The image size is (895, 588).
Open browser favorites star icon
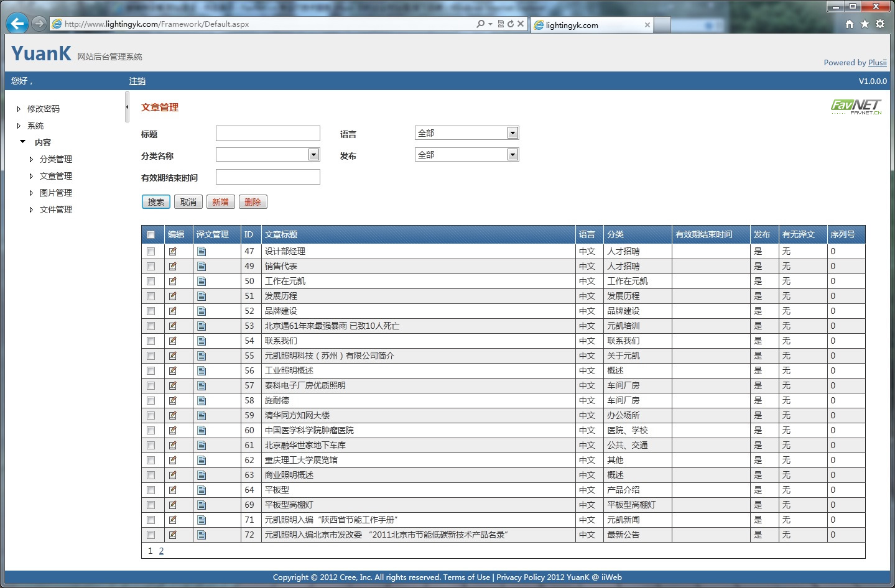865,24
